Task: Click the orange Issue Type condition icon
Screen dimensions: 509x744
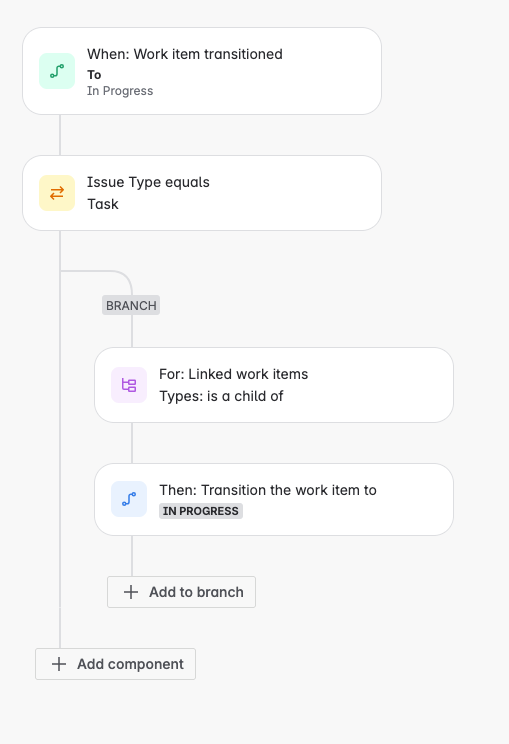Action: (57, 193)
